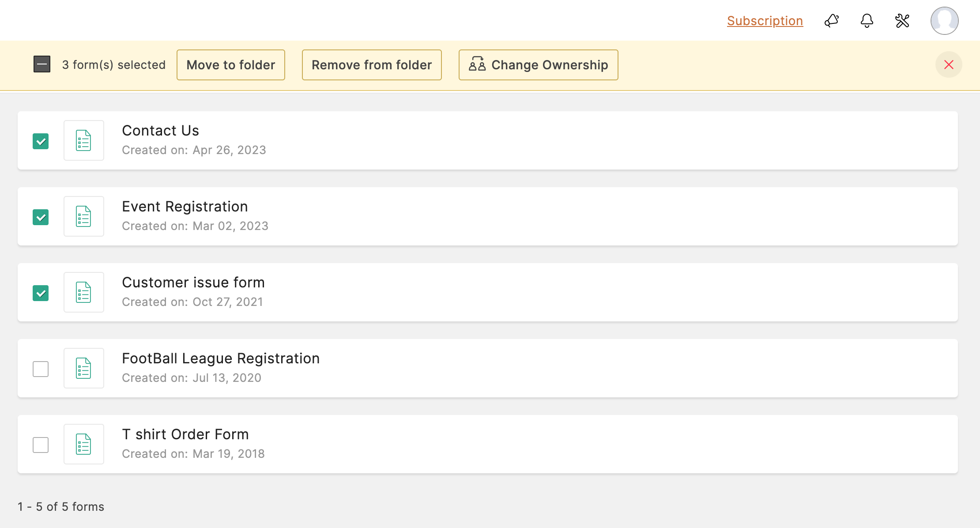Viewport: 980px width, 528px height.
Task: Toggle checkbox for Contact Us form
Action: (41, 140)
